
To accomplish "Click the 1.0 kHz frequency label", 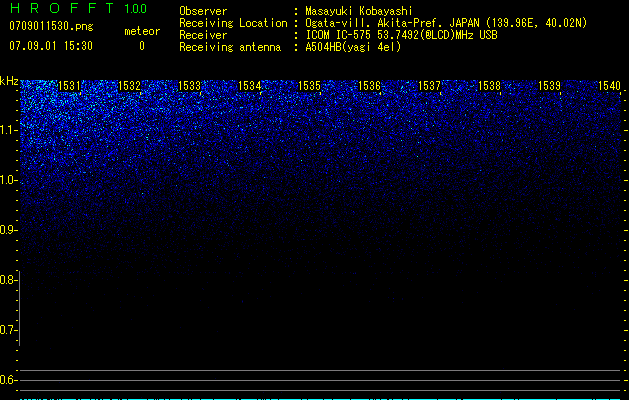I will tap(9, 180).
